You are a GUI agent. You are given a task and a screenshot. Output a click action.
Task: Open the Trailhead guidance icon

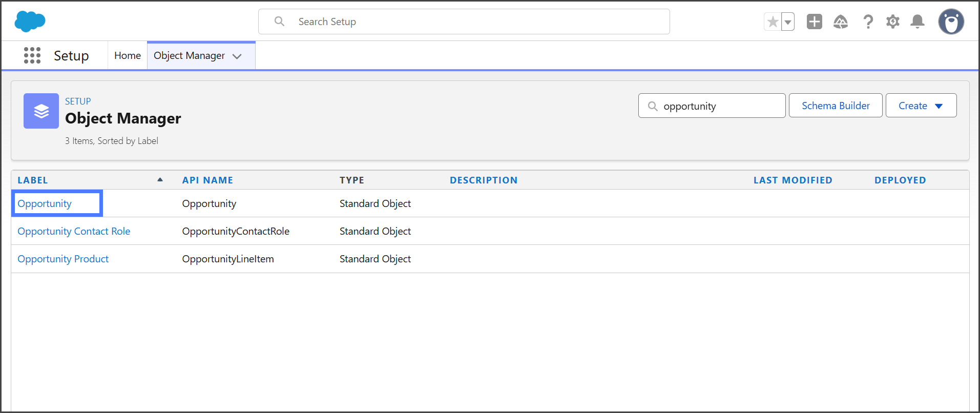[x=840, y=22]
